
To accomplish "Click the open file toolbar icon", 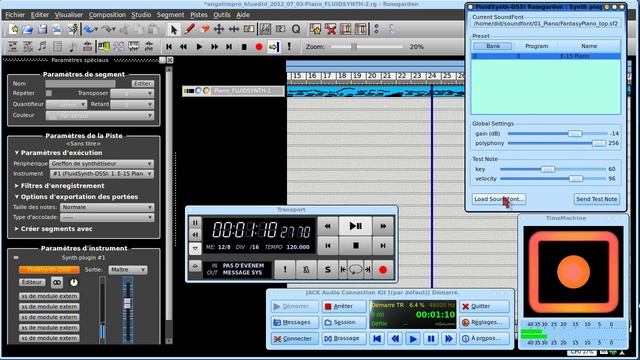I will (x=27, y=29).
